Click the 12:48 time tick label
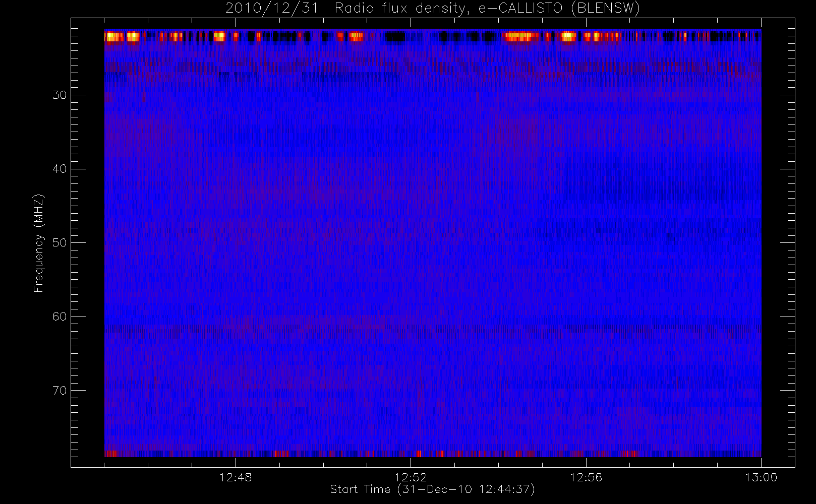Screen dimensions: 816x504 pos(236,477)
